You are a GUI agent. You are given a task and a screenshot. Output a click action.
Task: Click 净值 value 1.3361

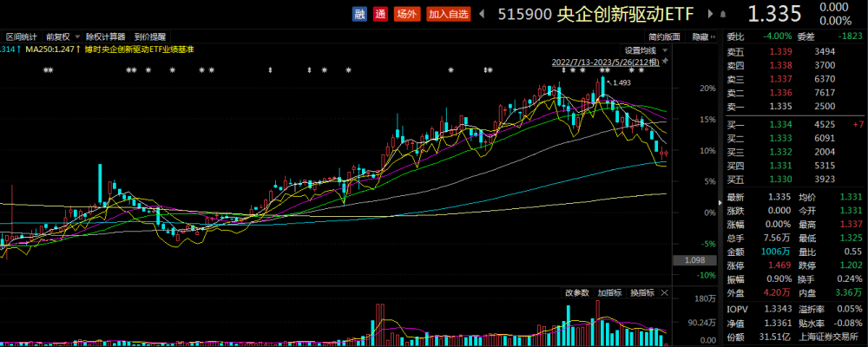click(x=777, y=324)
